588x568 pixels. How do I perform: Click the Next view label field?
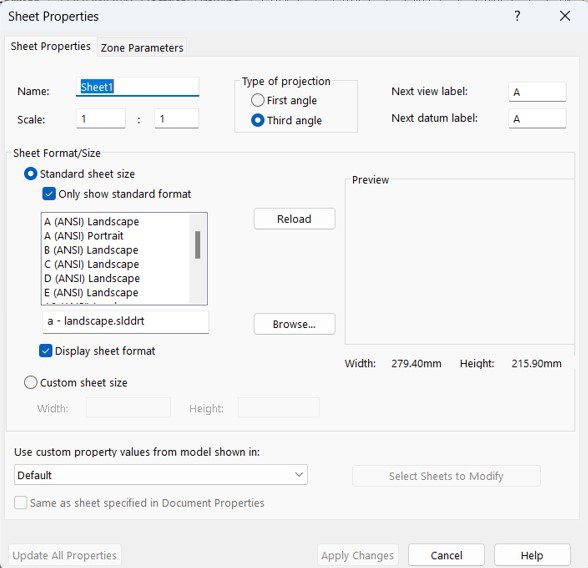coord(537,92)
